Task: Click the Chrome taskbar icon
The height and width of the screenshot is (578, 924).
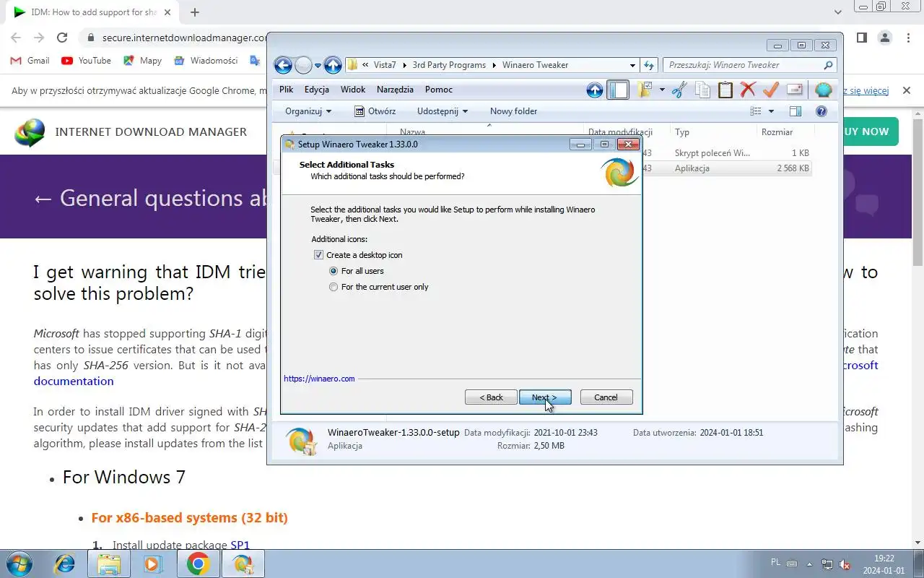Action: [x=198, y=564]
